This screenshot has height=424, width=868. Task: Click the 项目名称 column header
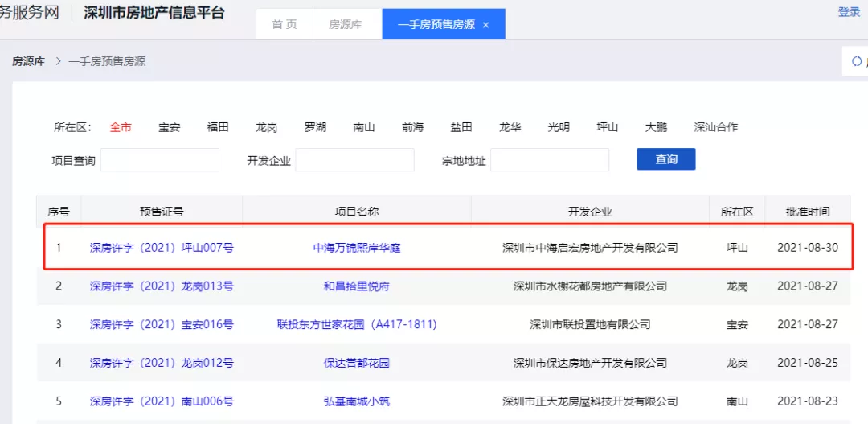pyautogui.click(x=357, y=211)
